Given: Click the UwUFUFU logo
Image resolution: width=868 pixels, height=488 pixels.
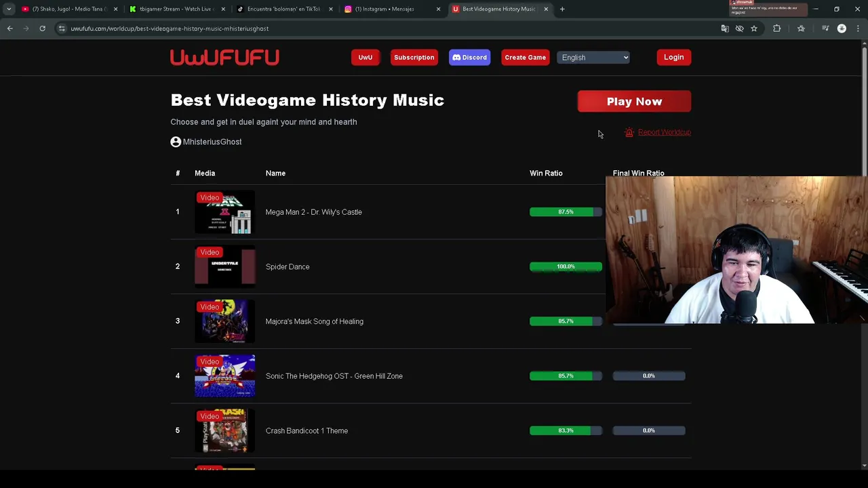Looking at the screenshot, I should 224,58.
